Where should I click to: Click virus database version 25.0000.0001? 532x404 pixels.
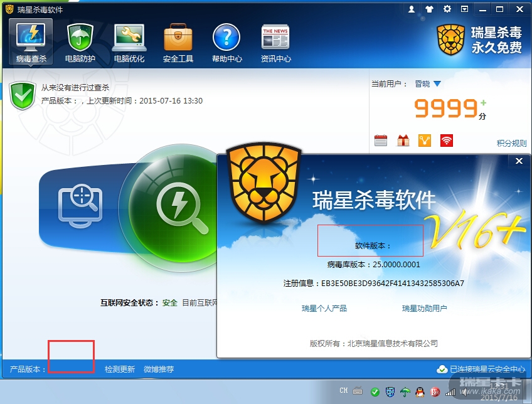point(396,265)
